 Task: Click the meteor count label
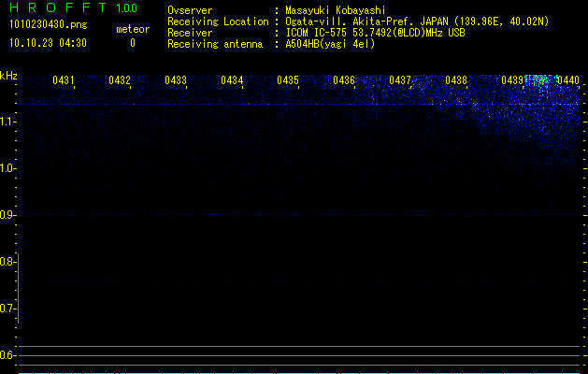point(133,29)
